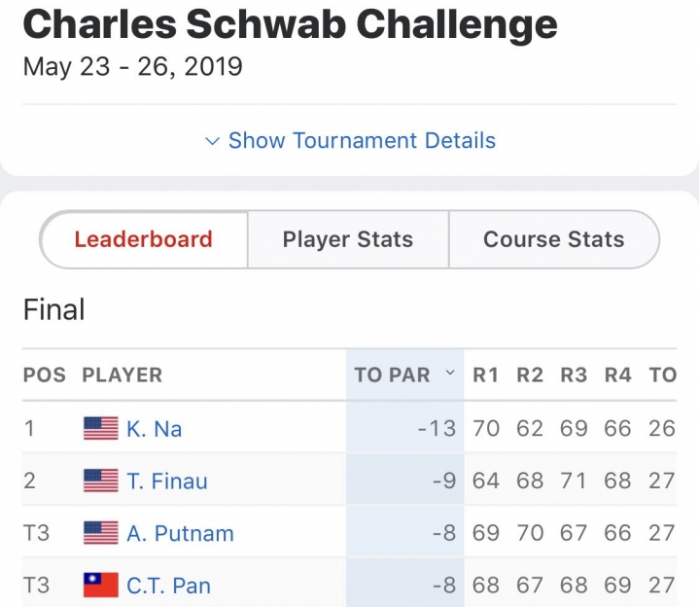700x607 pixels.
Task: Click the R1 column header
Action: pos(485,375)
